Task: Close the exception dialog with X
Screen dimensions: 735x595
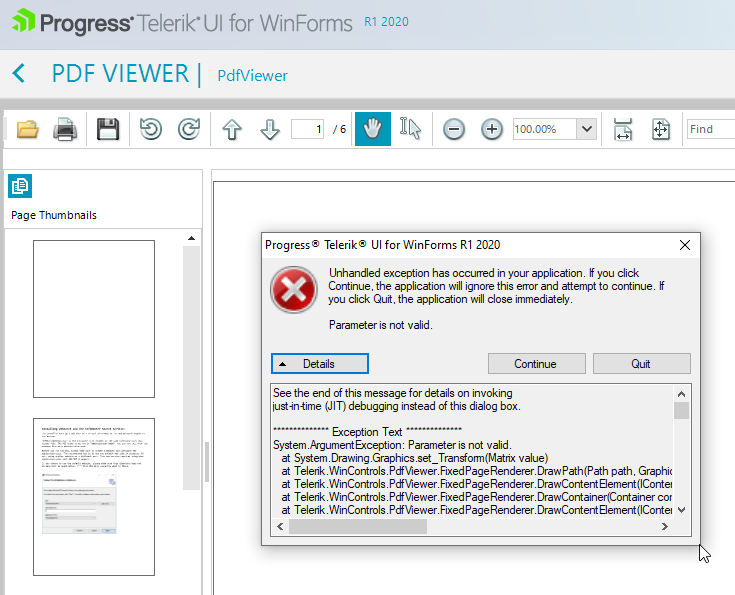Action: pyautogui.click(x=685, y=245)
